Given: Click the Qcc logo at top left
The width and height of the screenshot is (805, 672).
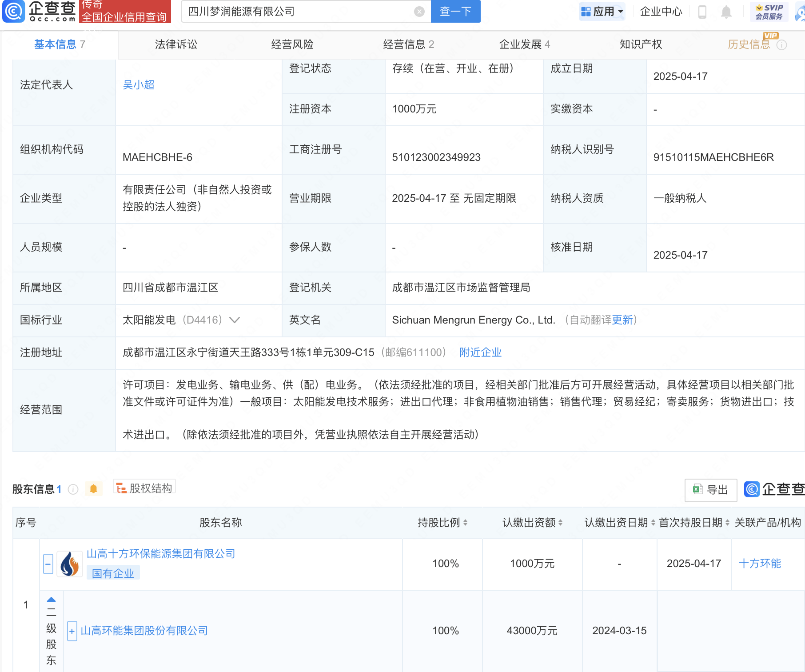Looking at the screenshot, I should tap(39, 11).
